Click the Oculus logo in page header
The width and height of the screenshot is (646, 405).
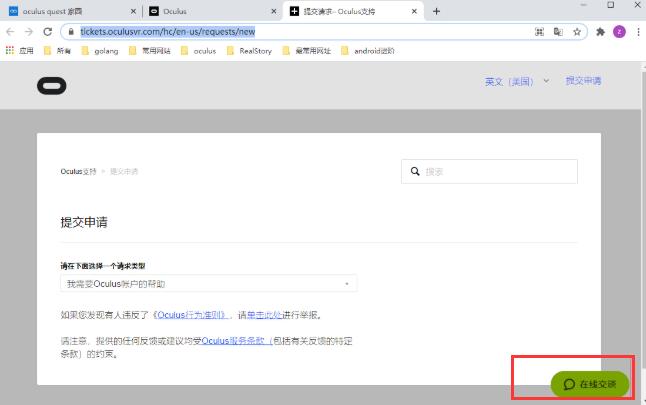tap(51, 85)
